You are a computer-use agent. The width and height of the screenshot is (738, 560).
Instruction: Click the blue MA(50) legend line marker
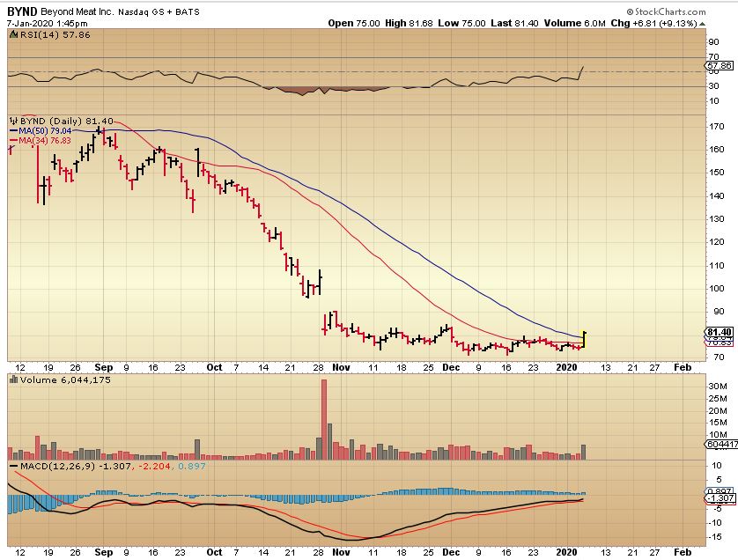13,131
